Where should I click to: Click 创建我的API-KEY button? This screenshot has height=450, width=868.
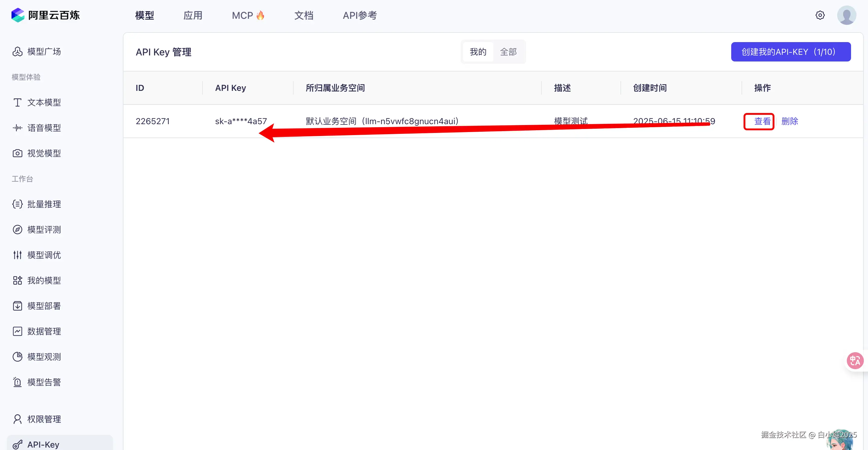coord(791,52)
